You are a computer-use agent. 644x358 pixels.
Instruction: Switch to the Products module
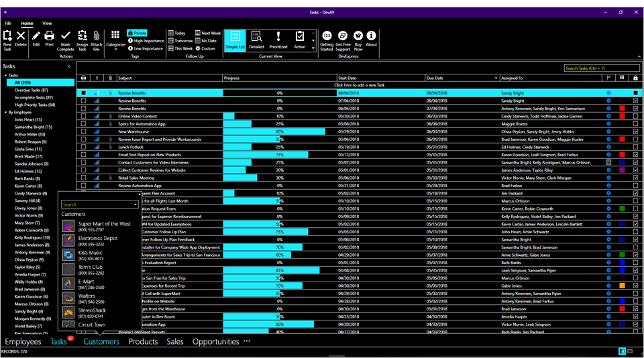point(143,342)
